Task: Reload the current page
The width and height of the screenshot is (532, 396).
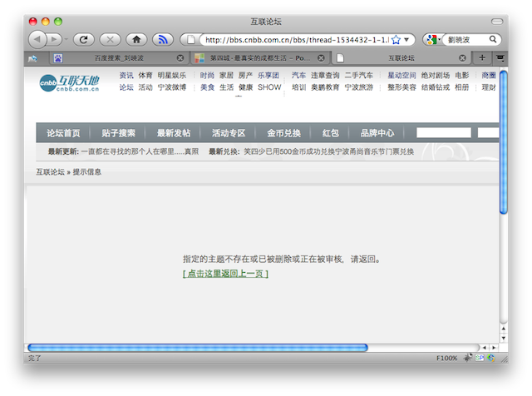Action: (x=82, y=39)
